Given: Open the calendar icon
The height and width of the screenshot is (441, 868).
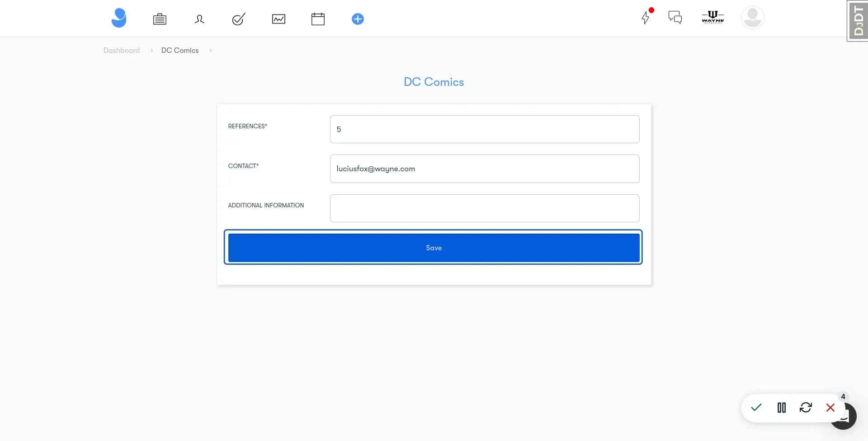Looking at the screenshot, I should pyautogui.click(x=318, y=19).
